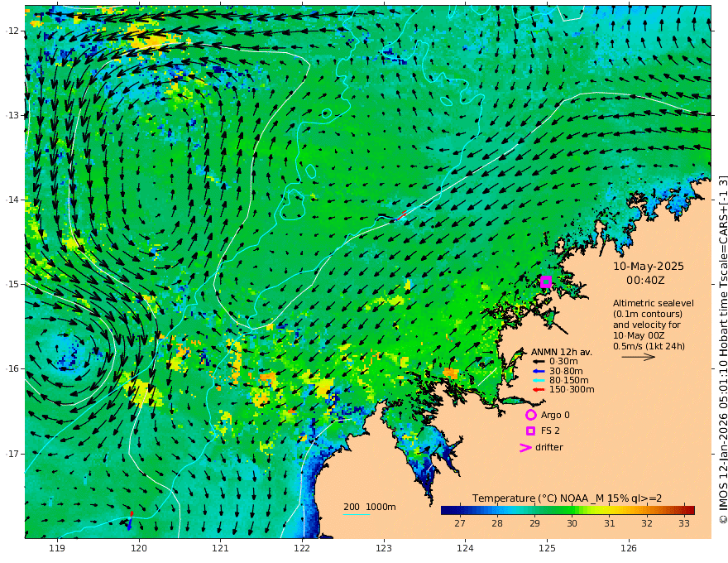Click the magenta FS square legend icon
Screen dimensions: 728x563
530,431
